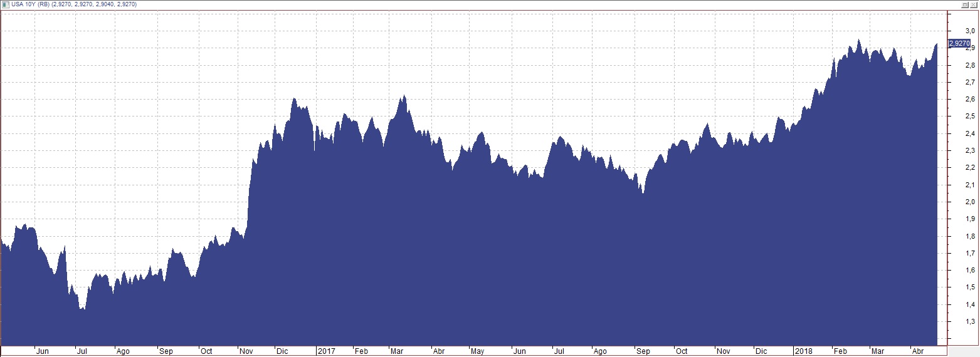Click the 1,5 value on price axis

tap(969, 287)
